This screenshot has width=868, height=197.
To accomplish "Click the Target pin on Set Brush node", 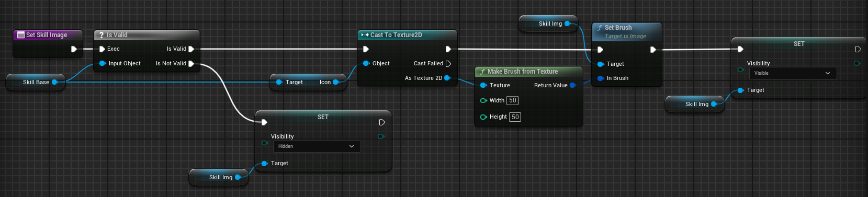I will (601, 64).
